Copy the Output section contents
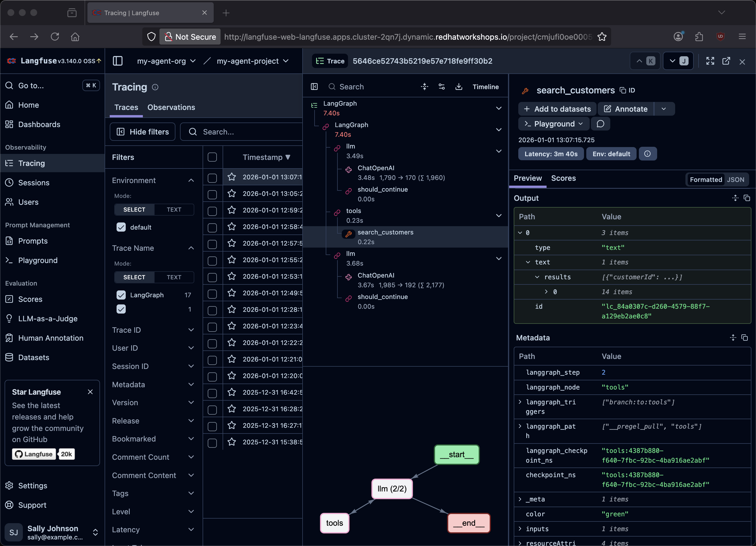Viewport: 756px width, 546px height. 747,198
